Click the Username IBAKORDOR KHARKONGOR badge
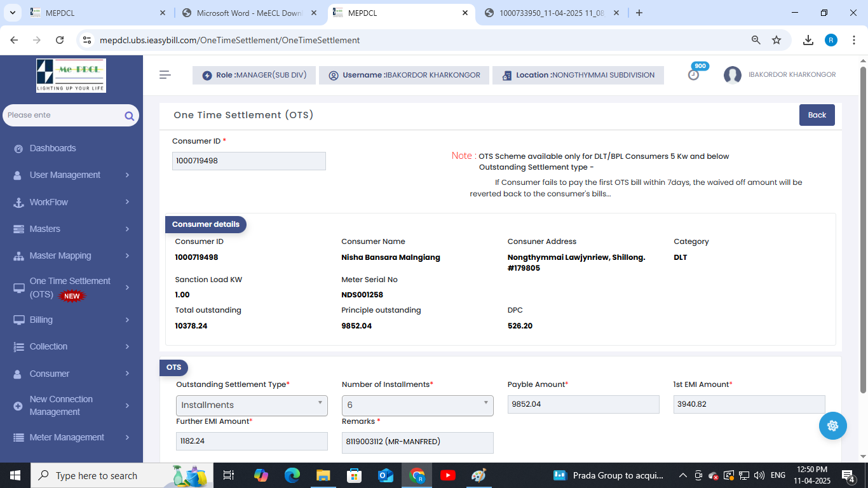The image size is (868, 488). (x=404, y=75)
